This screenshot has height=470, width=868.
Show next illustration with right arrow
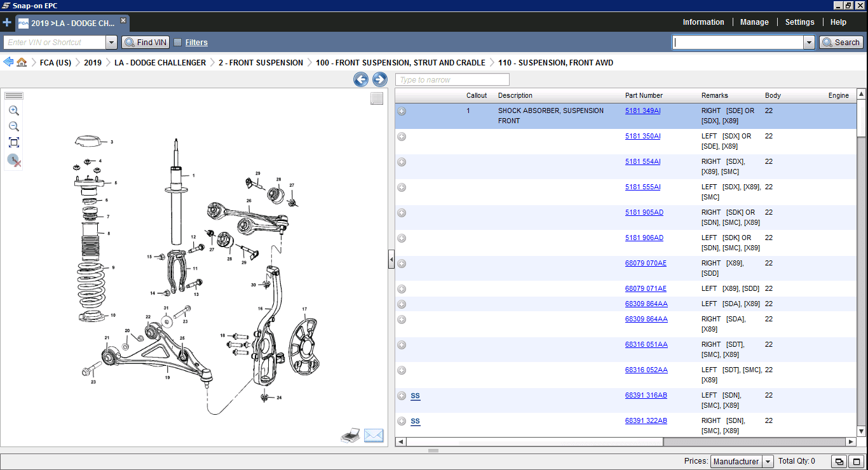pyautogui.click(x=380, y=79)
